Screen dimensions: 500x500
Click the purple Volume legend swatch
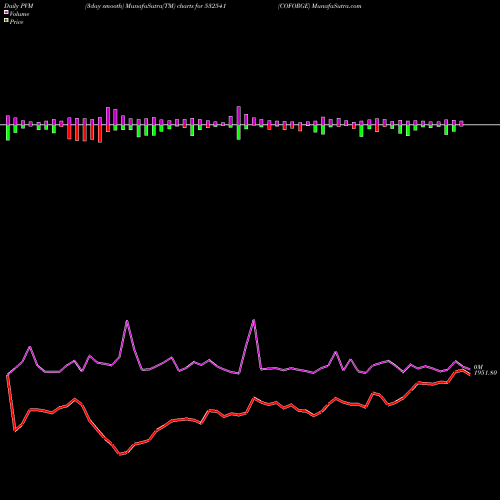pos(6,13)
